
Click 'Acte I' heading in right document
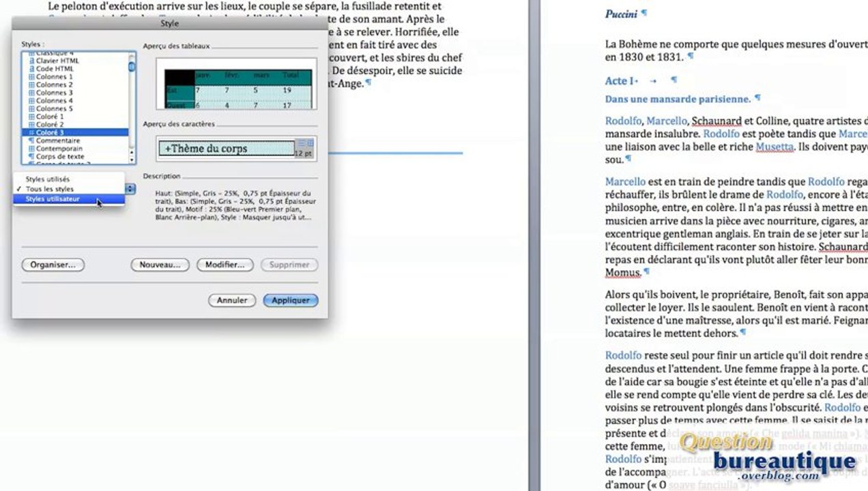click(x=620, y=81)
